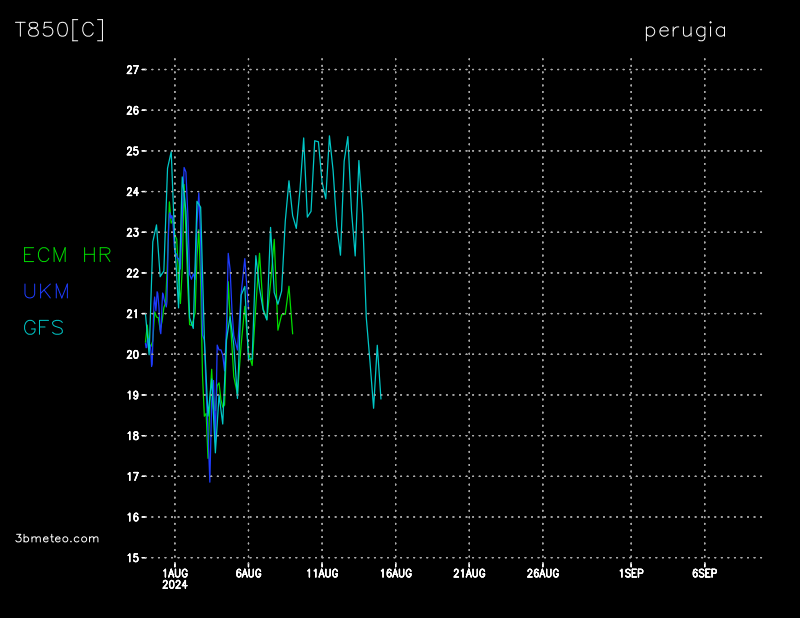Select the 15 temperature axis label
Viewport: 800px width, 618px height.
[132, 558]
